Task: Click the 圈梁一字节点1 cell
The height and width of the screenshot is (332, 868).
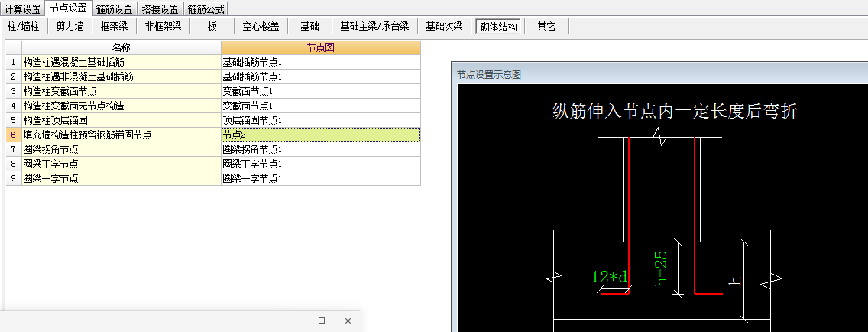Action: [320, 178]
